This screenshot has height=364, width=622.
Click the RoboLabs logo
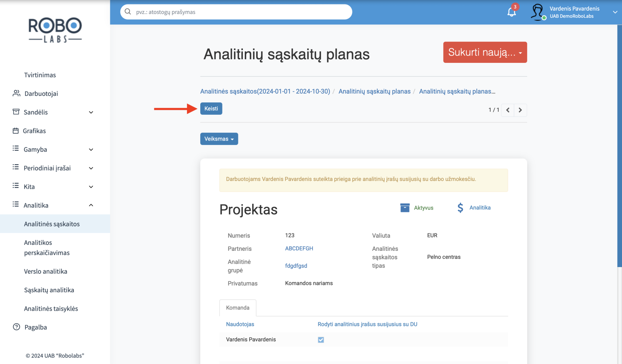tap(55, 30)
